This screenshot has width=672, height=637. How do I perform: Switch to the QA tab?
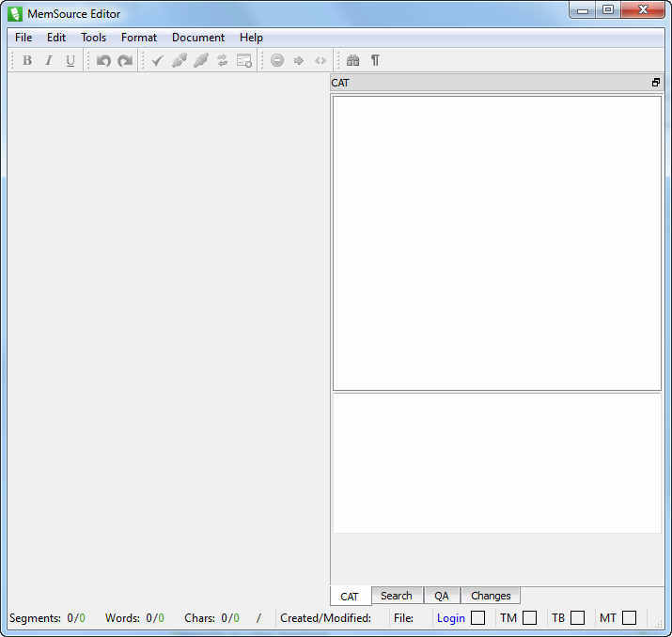(x=442, y=596)
